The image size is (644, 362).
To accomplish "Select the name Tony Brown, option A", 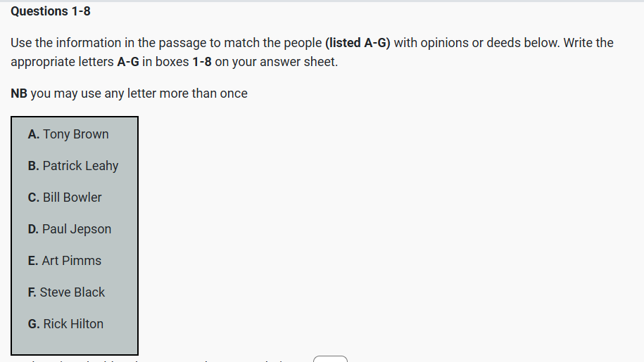I will (x=68, y=134).
